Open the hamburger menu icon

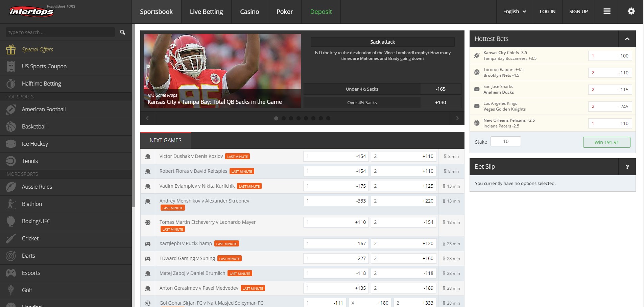(x=607, y=11)
